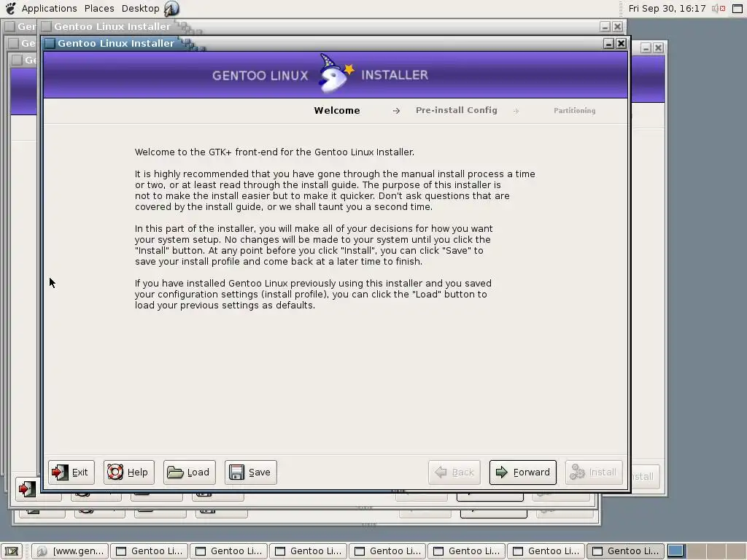This screenshot has width=747, height=560.
Task: Close the installer window directly behind the front one
Action: (617, 27)
